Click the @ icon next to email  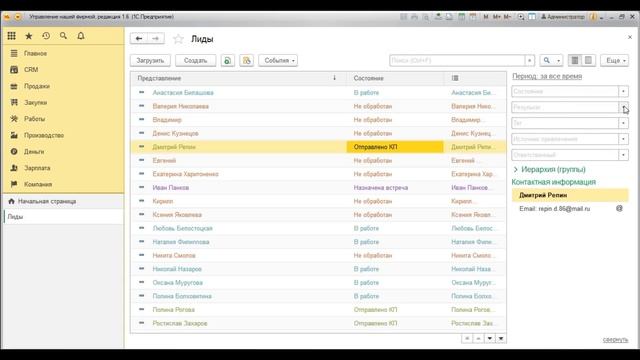pyautogui.click(x=619, y=209)
